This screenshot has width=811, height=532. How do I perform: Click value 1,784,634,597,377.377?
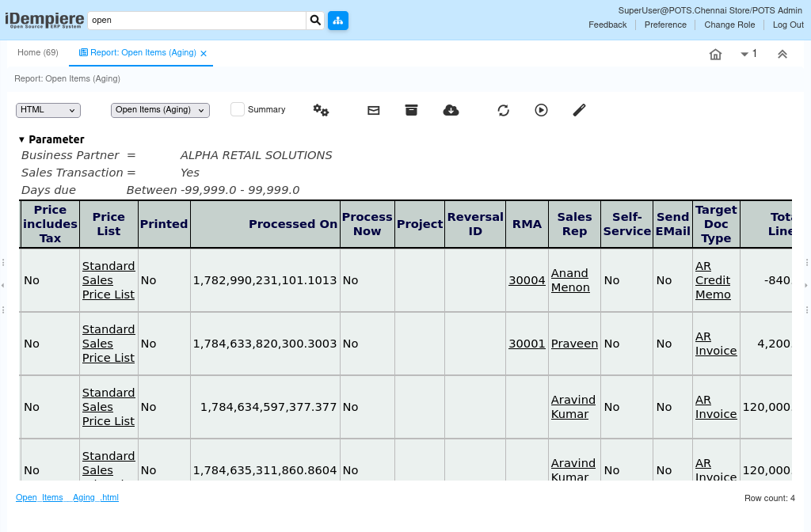[x=268, y=407]
